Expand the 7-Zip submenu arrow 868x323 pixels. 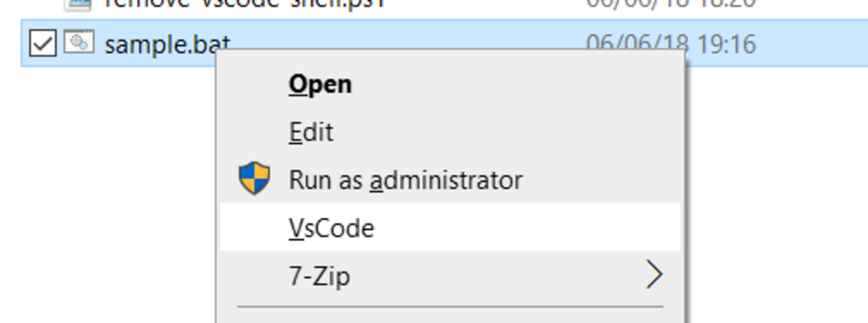click(654, 275)
